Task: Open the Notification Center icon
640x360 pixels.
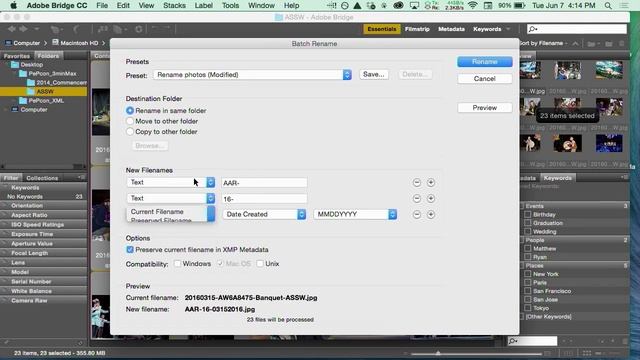Action: [624, 5]
